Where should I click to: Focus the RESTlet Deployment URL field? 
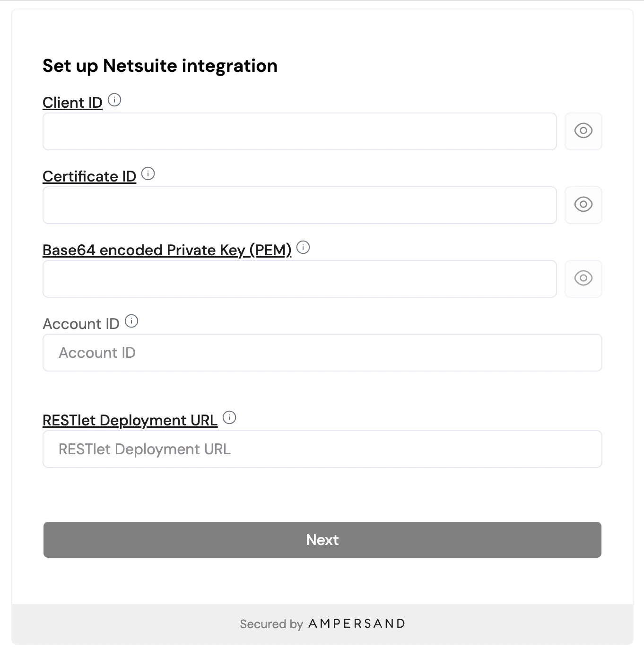[322, 449]
